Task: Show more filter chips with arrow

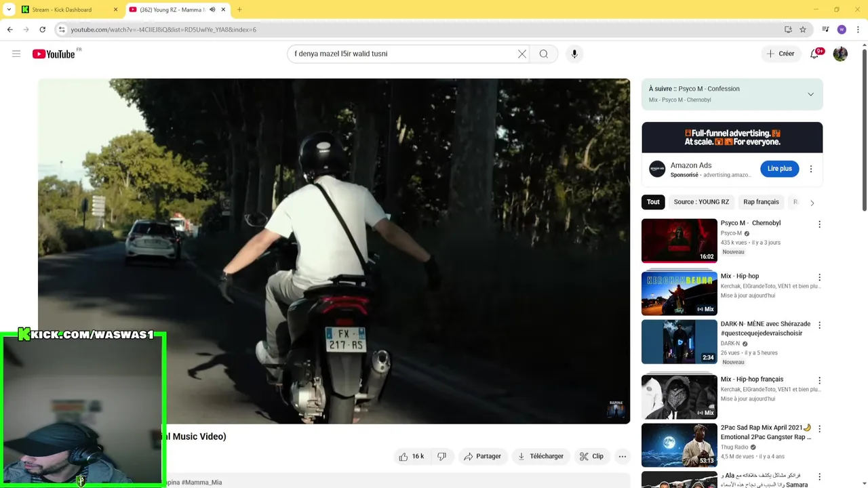Action: point(812,203)
